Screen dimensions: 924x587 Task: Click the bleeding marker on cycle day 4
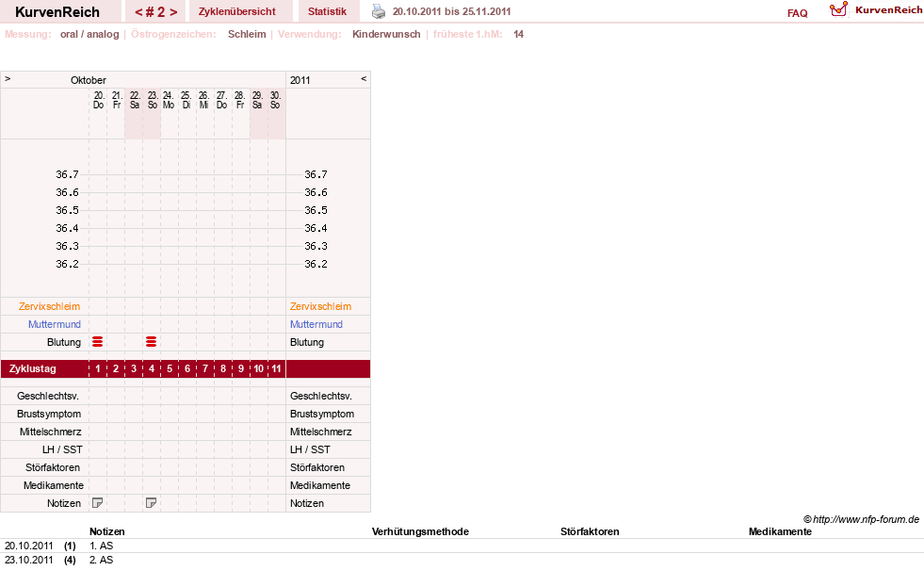click(152, 342)
